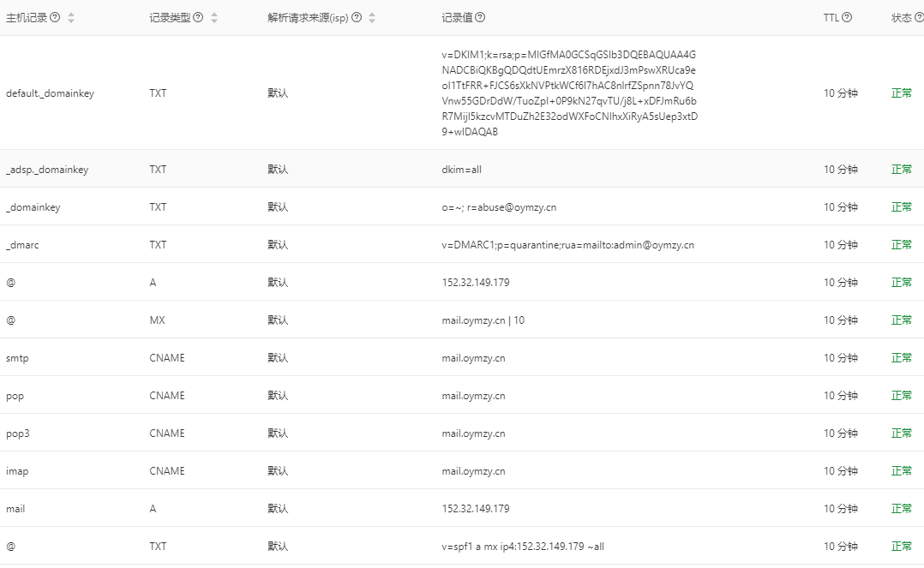This screenshot has height=568, width=924.
Task: Click the help icon next to 解析请求来源(isp)
Action: [x=357, y=18]
